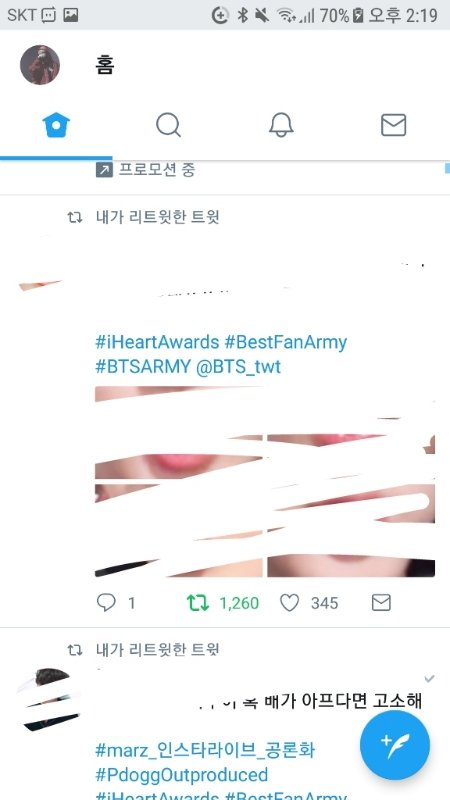Viewport: 450px width, 800px height.
Task: Open the #PdoggOutproduced hashtag
Action: 182,775
